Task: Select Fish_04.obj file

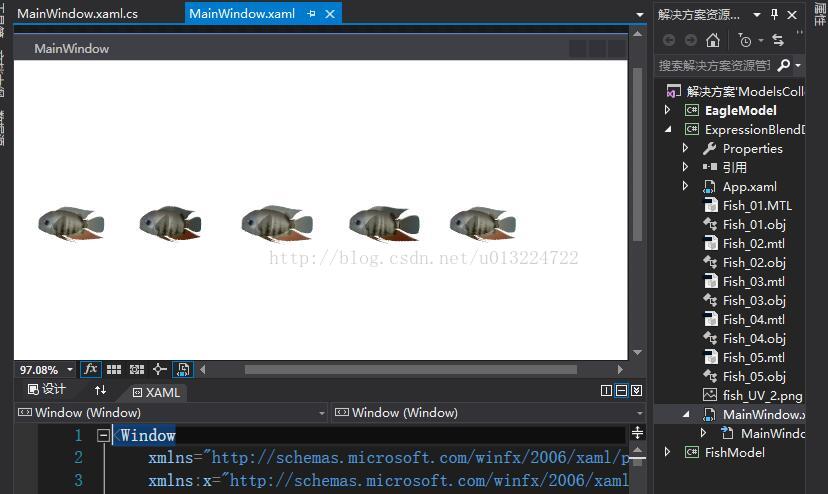Action: pyautogui.click(x=754, y=339)
